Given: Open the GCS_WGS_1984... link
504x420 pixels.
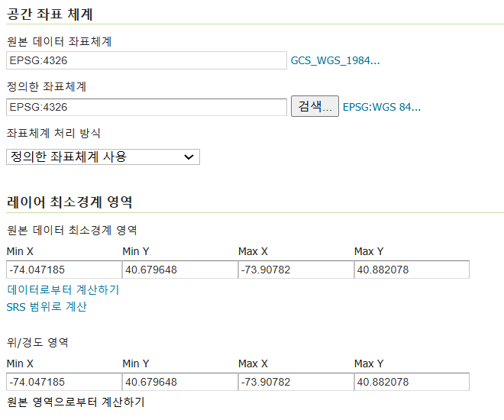Looking at the screenshot, I should 335,60.
